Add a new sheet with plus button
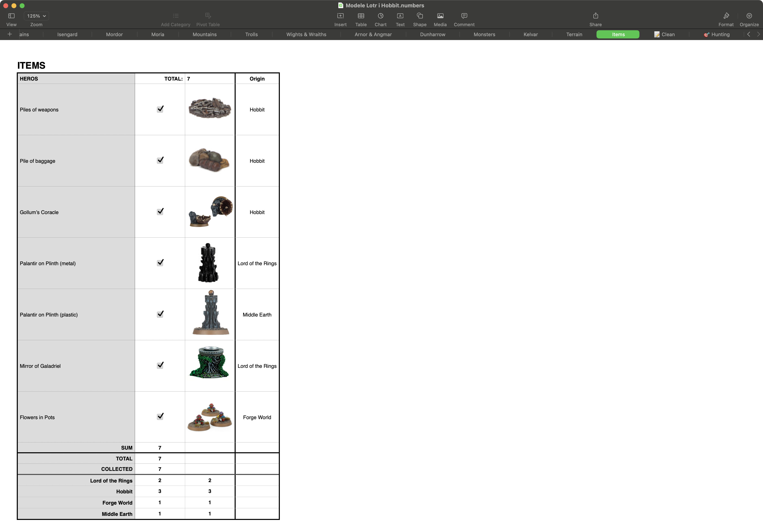This screenshot has width=763, height=532. [x=10, y=35]
